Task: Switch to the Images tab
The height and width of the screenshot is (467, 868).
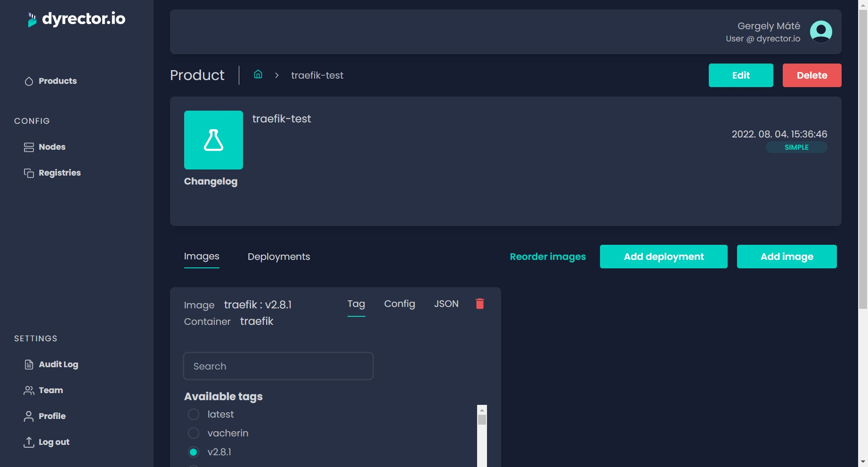Action: tap(202, 257)
